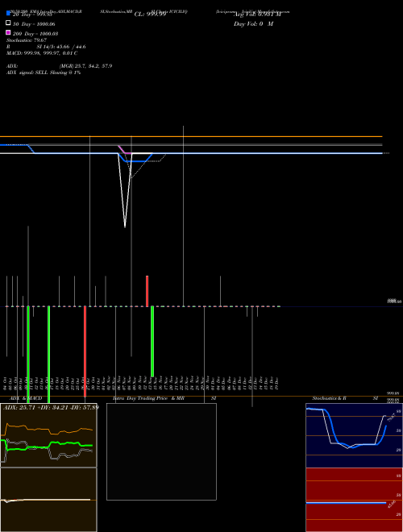Click the magenta 200 Day legend swatch

click(x=8, y=32)
